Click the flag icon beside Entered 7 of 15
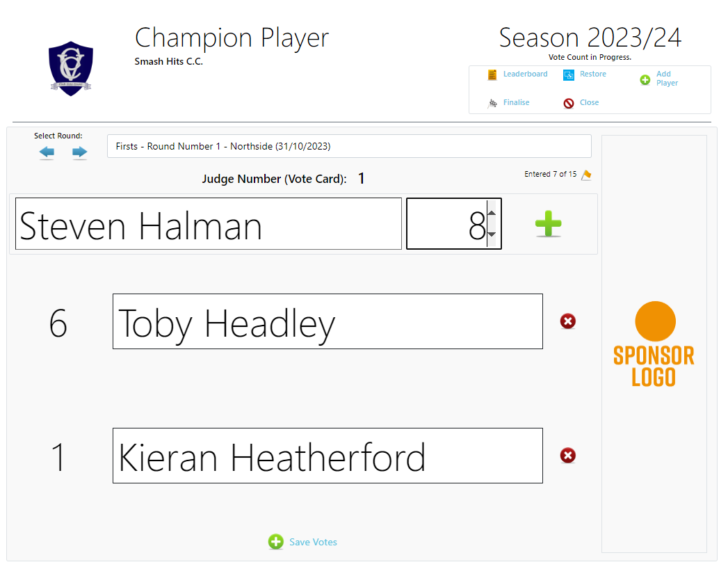728x569 pixels. point(586,175)
